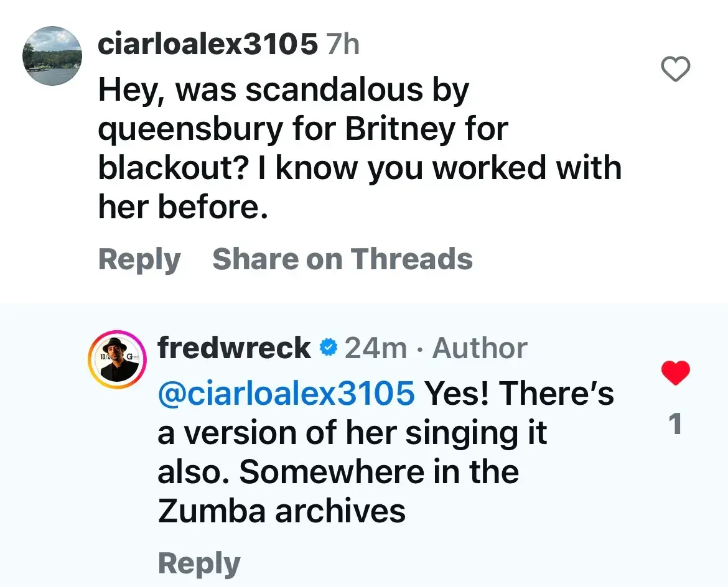Like the comment by ciarloalex3105
Image resolution: width=728 pixels, height=587 pixels.
(675, 70)
